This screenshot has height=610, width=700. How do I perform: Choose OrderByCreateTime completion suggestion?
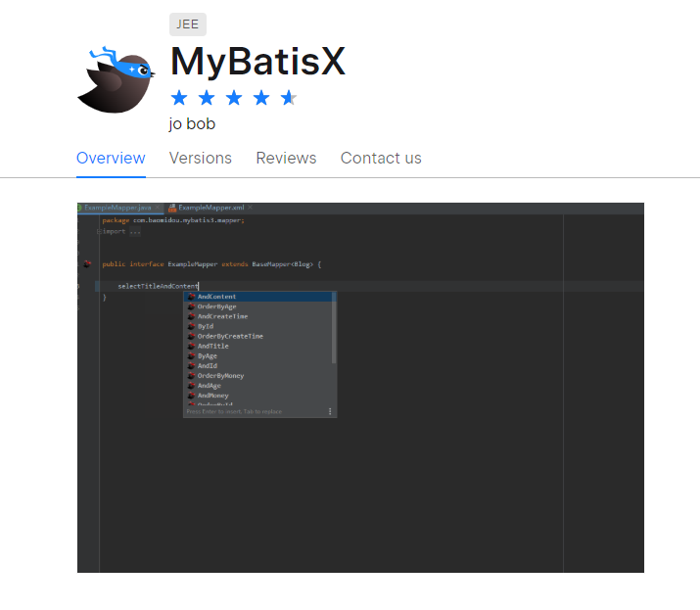(x=257, y=336)
